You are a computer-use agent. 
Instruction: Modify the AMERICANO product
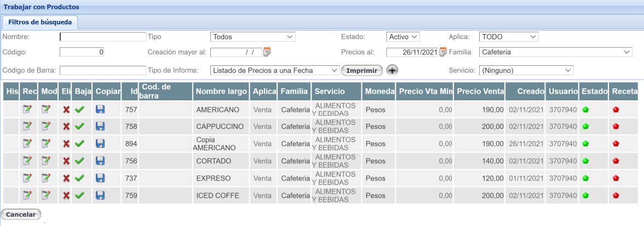(46, 110)
